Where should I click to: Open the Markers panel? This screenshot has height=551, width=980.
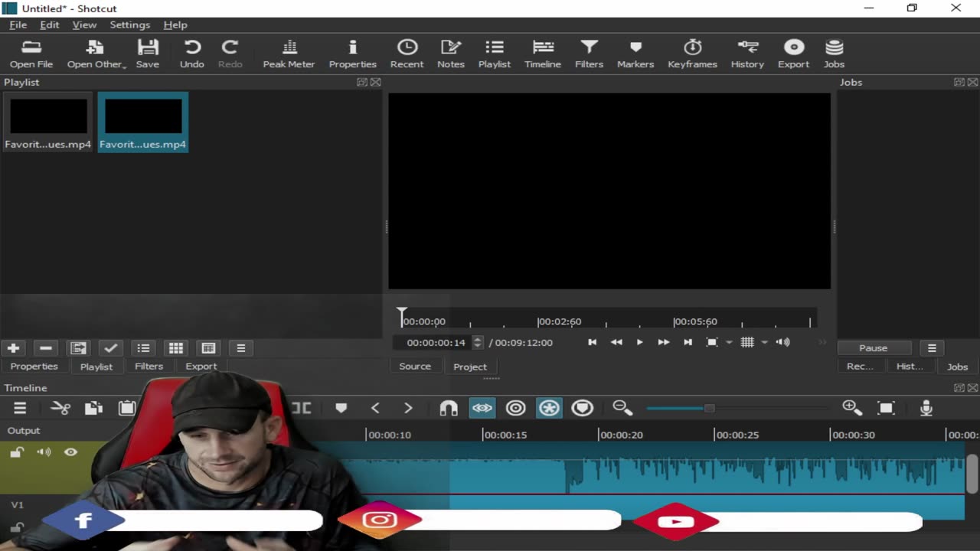tap(635, 54)
